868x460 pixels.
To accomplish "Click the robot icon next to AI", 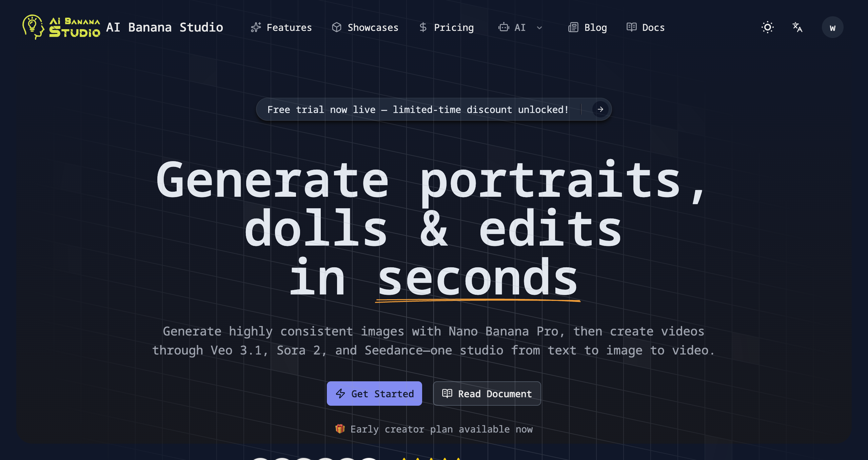I will tap(504, 27).
